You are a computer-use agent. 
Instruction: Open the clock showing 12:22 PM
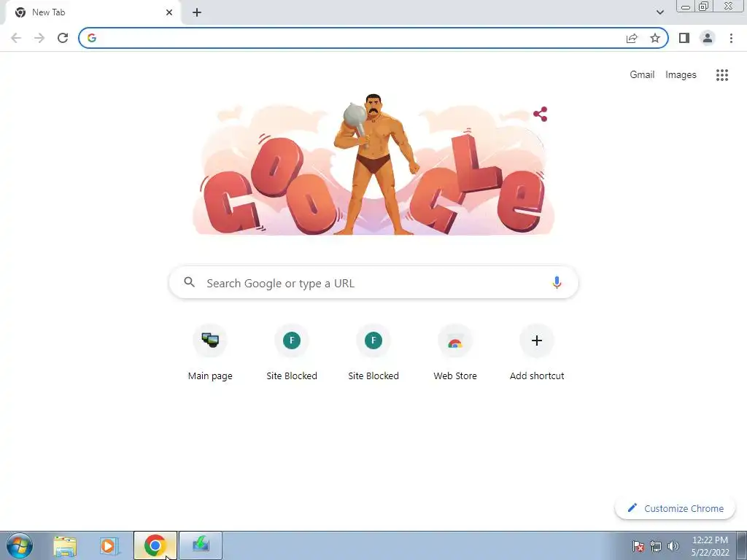click(x=711, y=546)
